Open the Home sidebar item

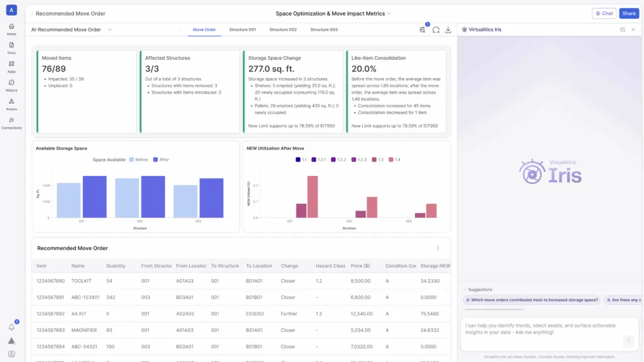11,29
